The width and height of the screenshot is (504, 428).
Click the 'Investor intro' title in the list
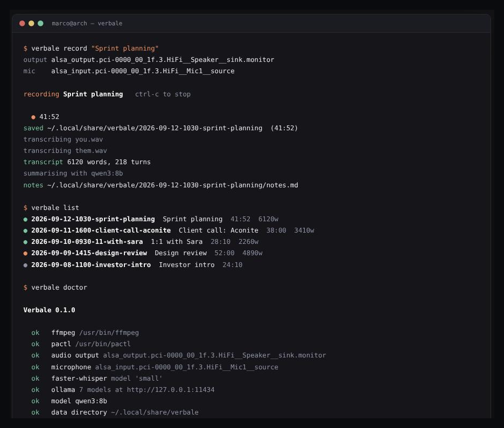pos(187,265)
